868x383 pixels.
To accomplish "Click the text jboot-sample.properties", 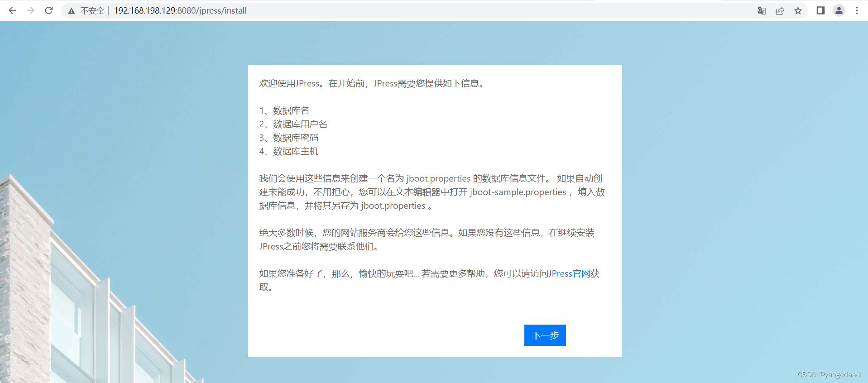I will [x=518, y=192].
